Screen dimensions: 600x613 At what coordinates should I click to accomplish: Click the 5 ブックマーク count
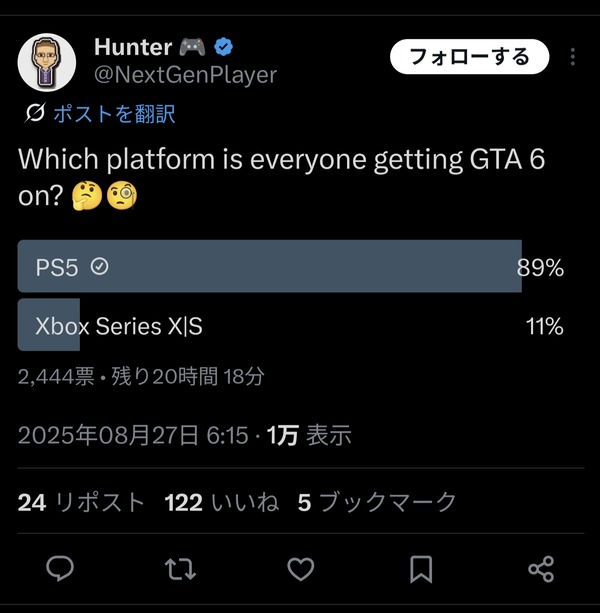(x=377, y=502)
